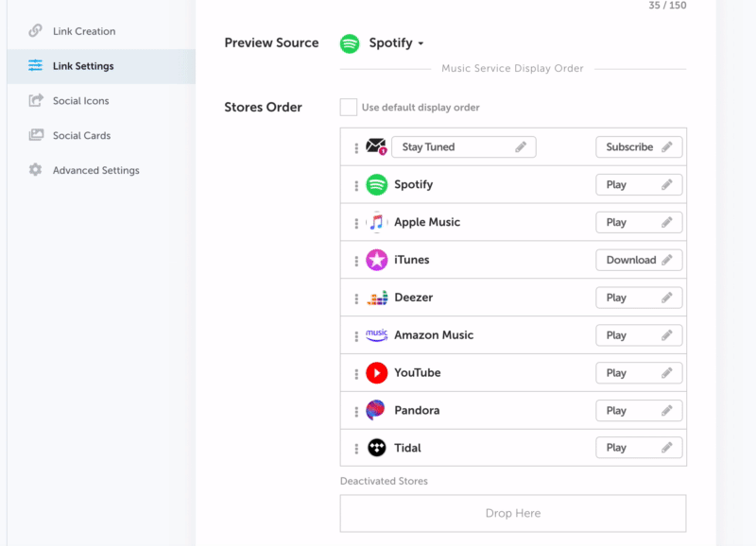Open the Spotify preview source dropdown
This screenshot has height=546, width=756.
click(396, 43)
